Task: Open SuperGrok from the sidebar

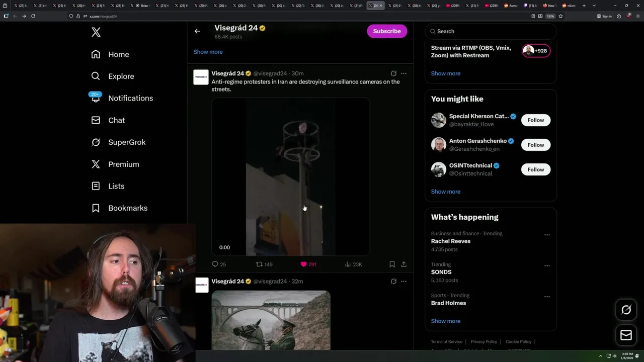Action: (x=118, y=142)
